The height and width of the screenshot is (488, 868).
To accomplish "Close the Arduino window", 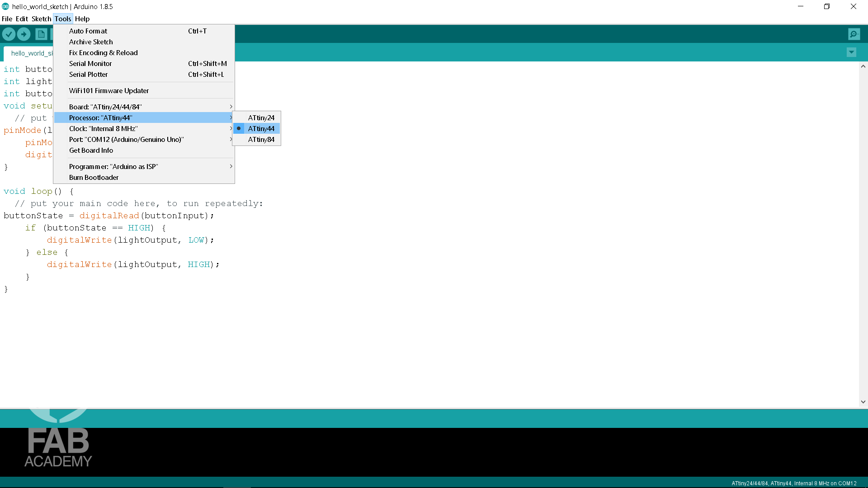I will (854, 6).
